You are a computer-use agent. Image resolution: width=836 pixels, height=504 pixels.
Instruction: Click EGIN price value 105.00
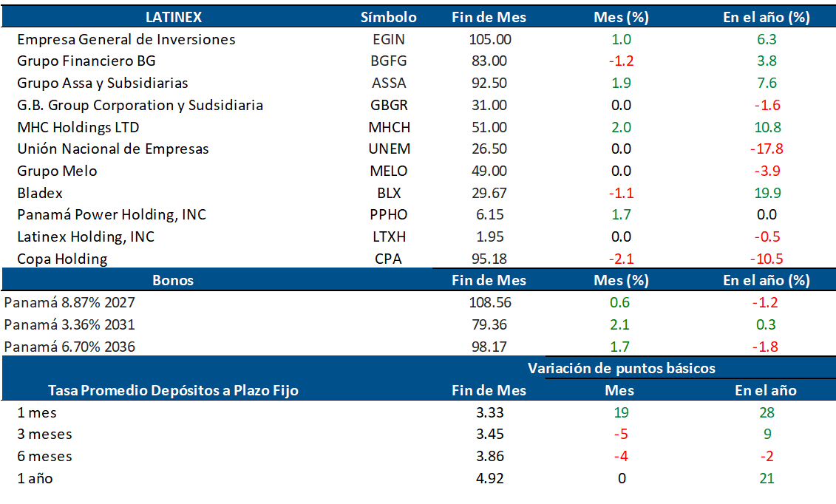[490, 39]
